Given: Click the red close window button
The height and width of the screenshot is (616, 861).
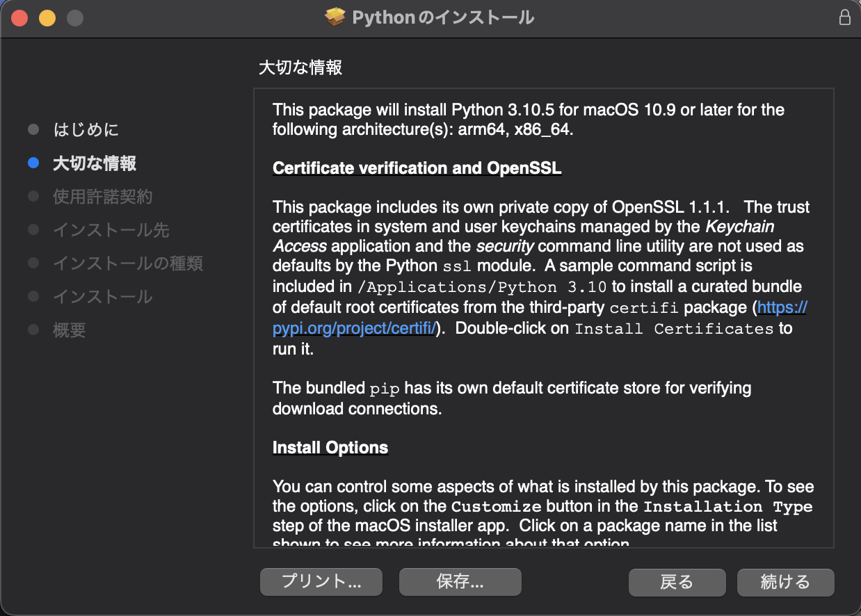Looking at the screenshot, I should (19, 18).
